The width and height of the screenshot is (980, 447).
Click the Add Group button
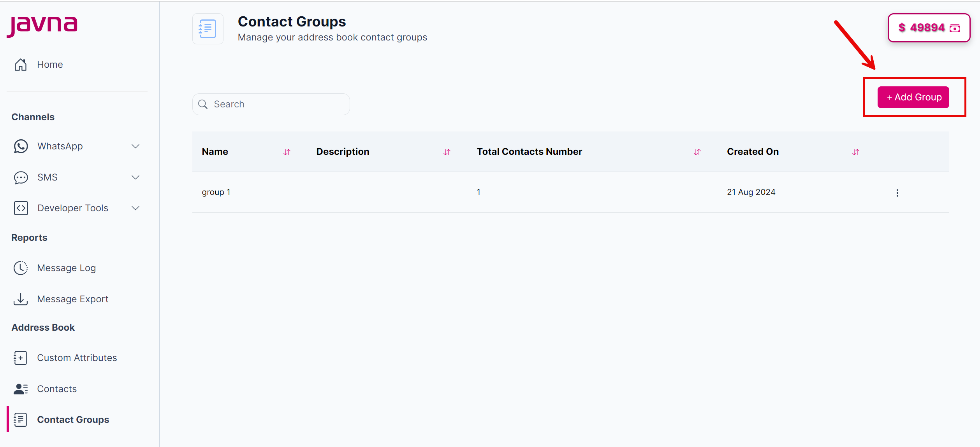click(x=913, y=97)
